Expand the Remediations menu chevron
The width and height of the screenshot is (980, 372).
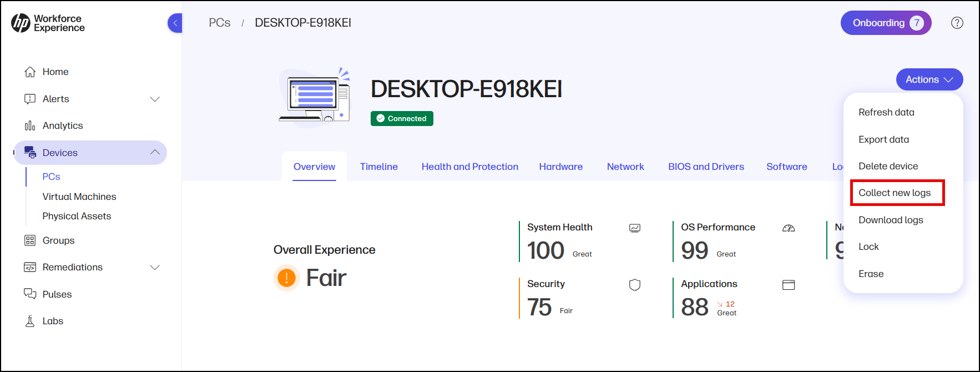[x=155, y=267]
